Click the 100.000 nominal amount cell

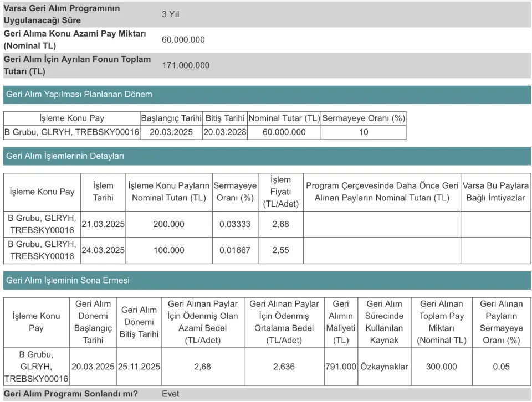pos(169,250)
